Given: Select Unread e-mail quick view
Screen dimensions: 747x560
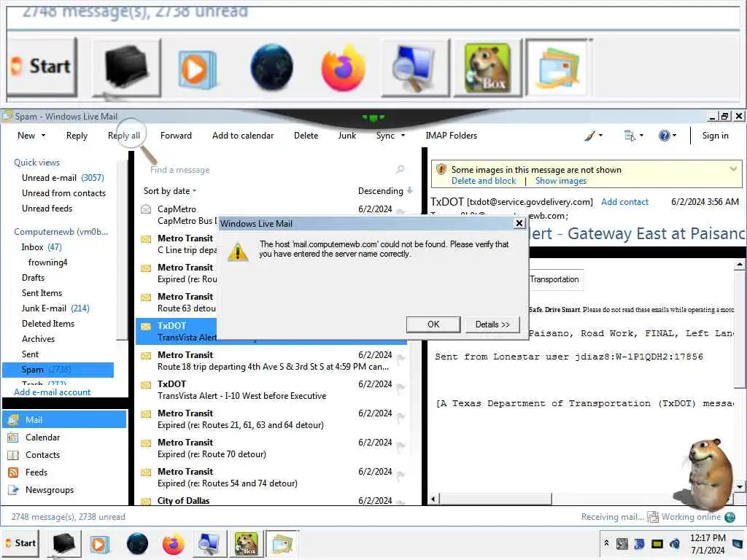Looking at the screenshot, I should point(63,178).
